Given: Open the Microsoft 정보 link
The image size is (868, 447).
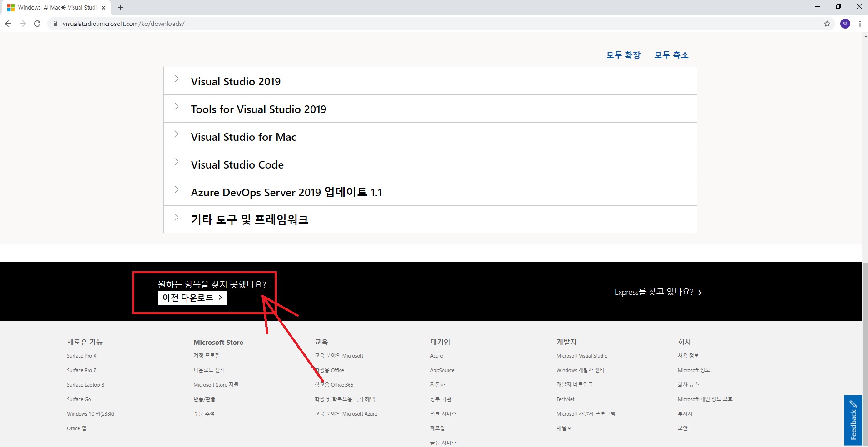Looking at the screenshot, I should (694, 370).
